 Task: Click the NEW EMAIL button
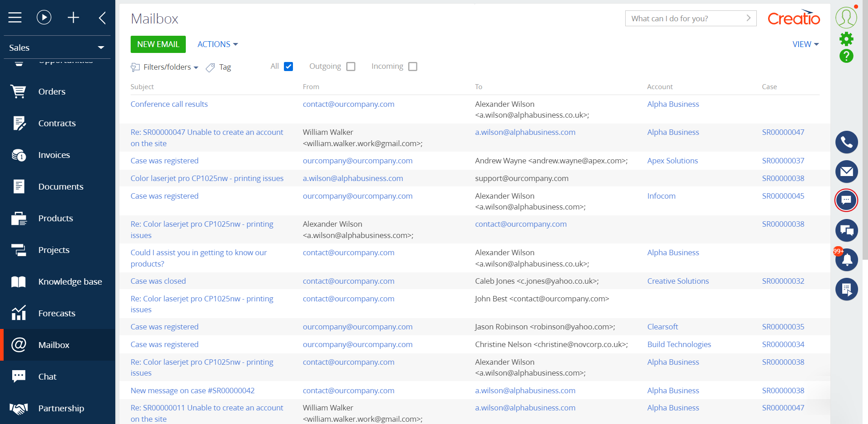(158, 44)
